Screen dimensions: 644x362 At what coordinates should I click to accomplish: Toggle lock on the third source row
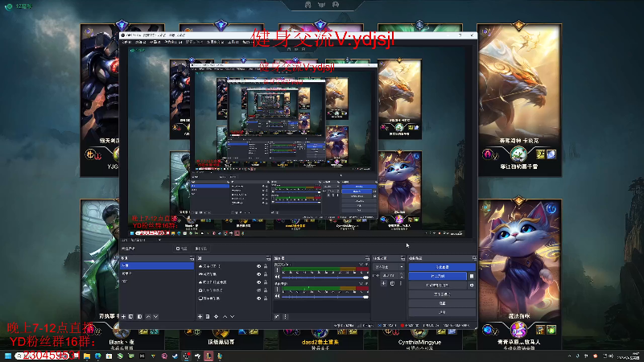coord(266,282)
